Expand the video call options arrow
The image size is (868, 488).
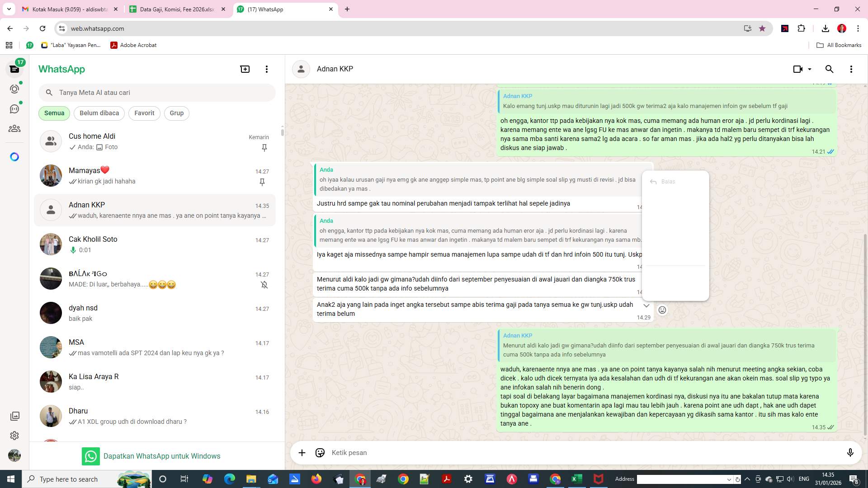809,69
